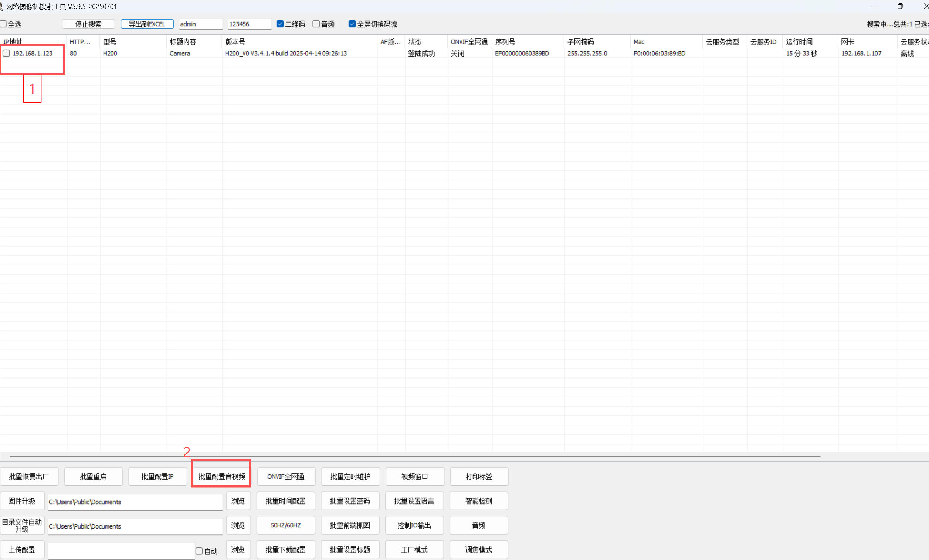Click the 15 分 33 秒 uptime cell

point(801,54)
